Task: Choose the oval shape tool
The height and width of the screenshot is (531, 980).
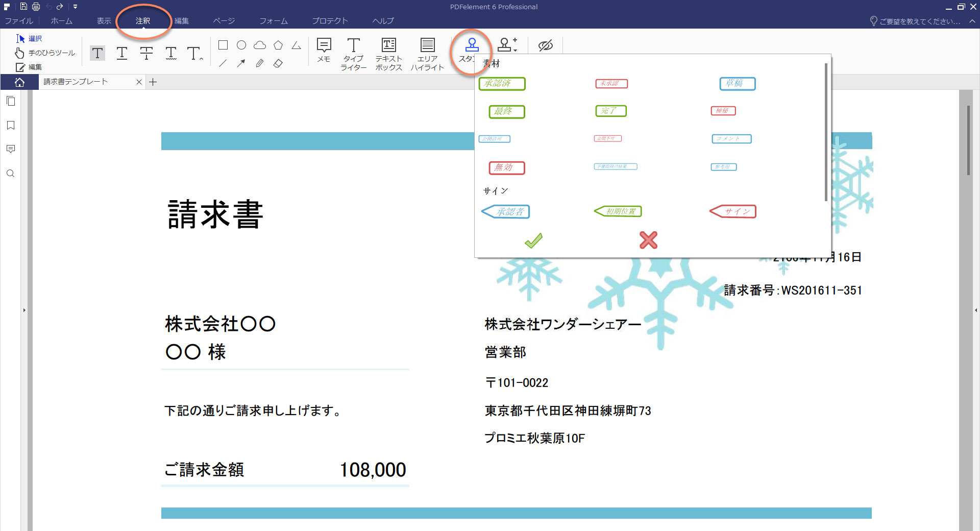Action: (x=241, y=45)
